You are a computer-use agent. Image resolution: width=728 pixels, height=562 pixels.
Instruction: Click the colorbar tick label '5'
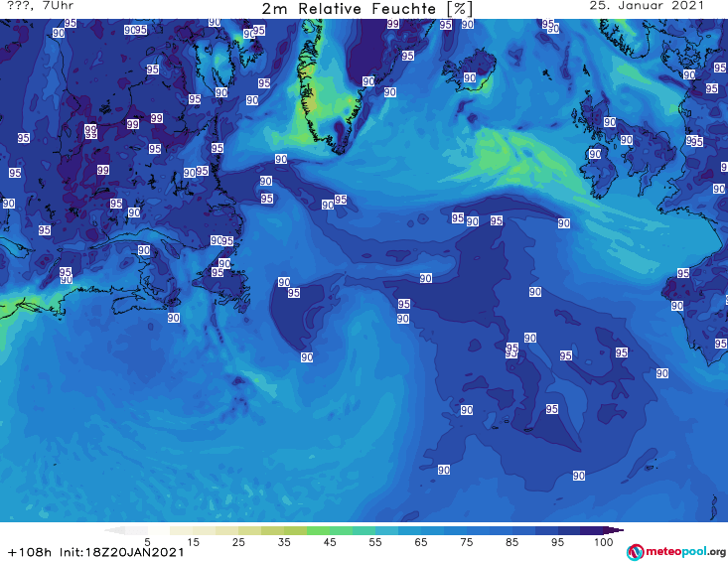point(147,542)
